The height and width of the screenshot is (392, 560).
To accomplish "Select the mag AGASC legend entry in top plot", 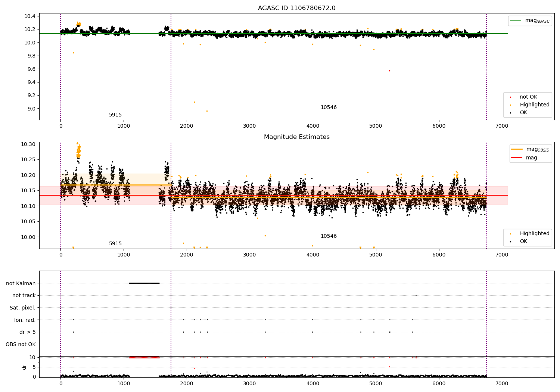I will tap(530, 21).
